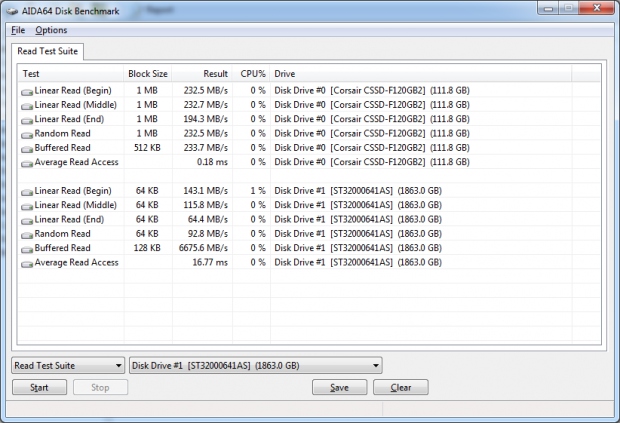Open the Options menu

pos(51,30)
